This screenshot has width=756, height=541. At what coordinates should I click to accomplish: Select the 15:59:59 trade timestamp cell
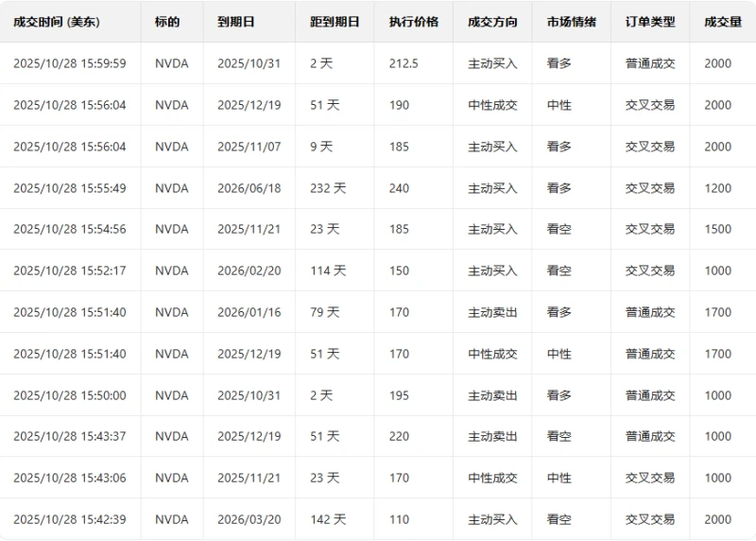(70, 63)
